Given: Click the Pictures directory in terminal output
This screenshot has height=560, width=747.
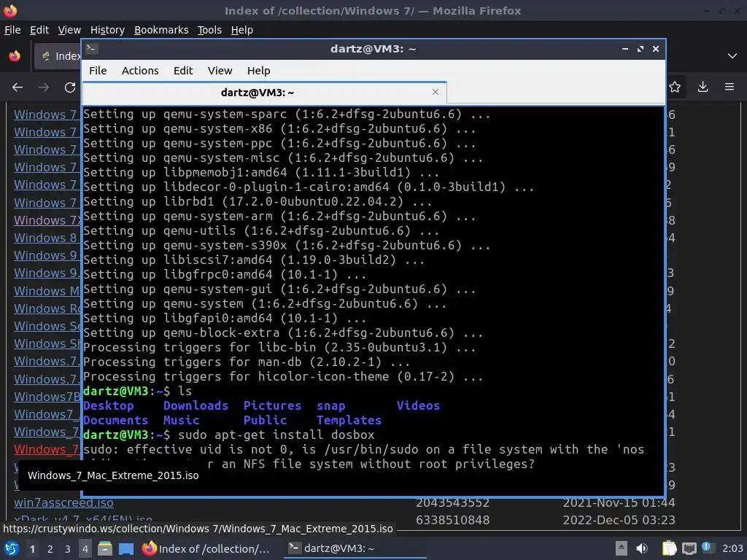Looking at the screenshot, I should click(x=273, y=405).
